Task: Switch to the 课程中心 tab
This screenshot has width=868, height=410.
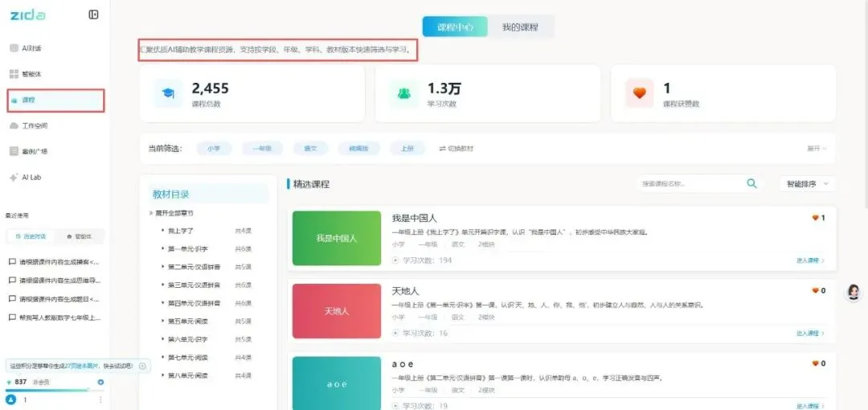Action: (x=455, y=27)
